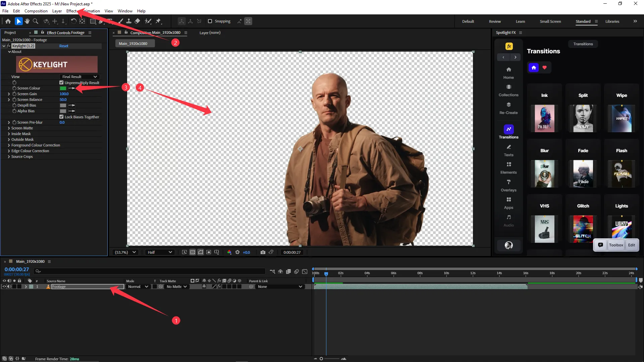
Task: Click the Keylight Reset link
Action: (64, 46)
